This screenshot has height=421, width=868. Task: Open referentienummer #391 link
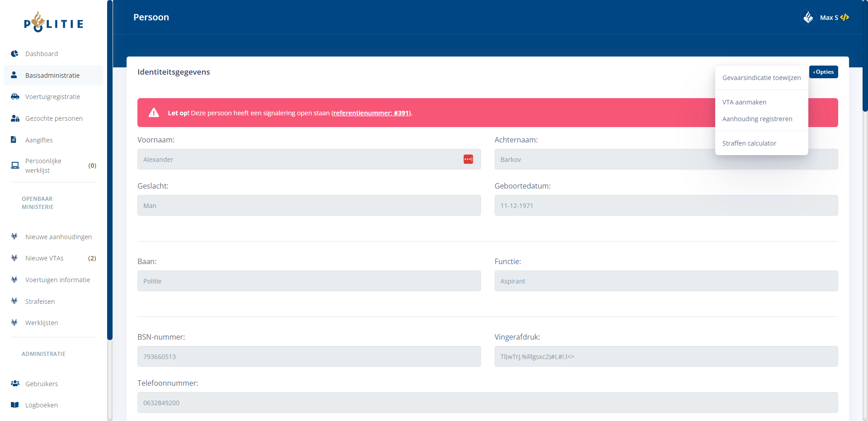tap(371, 113)
